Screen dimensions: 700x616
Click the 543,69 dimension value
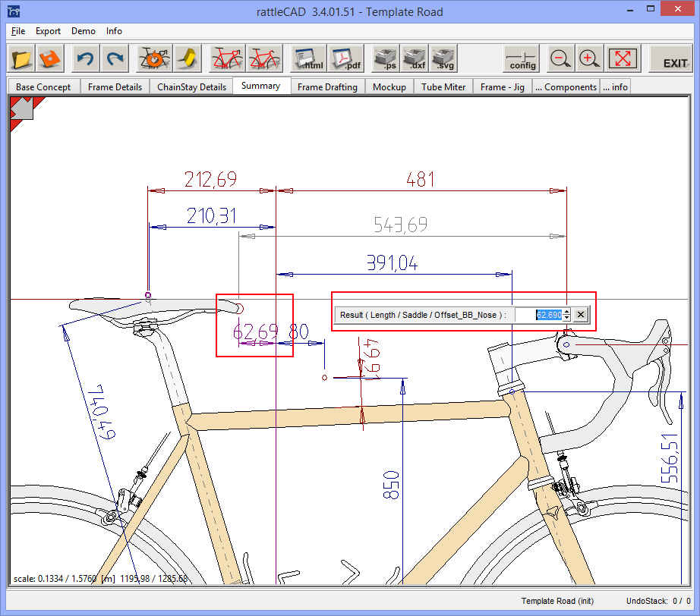[400, 225]
